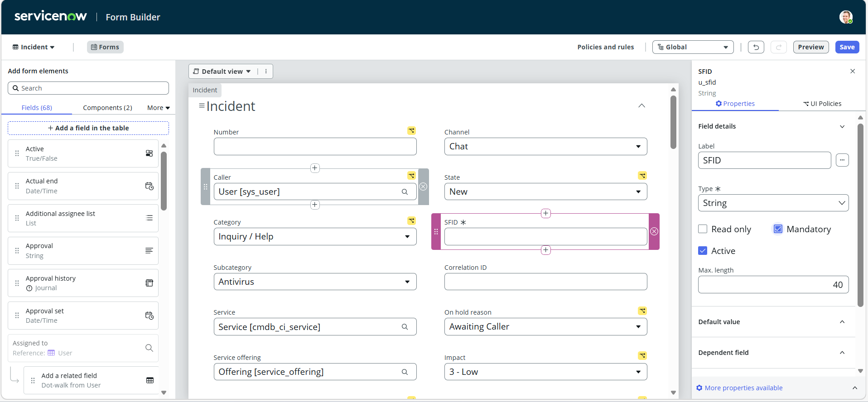868x402 pixels.
Task: Remove the Caller field using its X icon
Action: (423, 187)
